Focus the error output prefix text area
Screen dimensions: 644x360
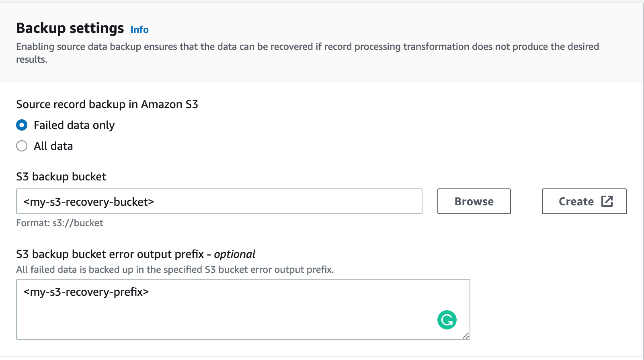(x=243, y=309)
